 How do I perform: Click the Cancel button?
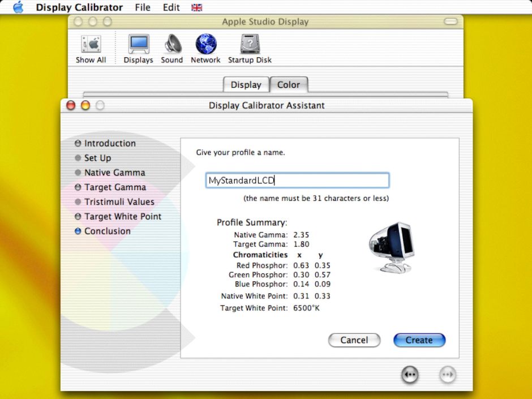[x=354, y=340]
